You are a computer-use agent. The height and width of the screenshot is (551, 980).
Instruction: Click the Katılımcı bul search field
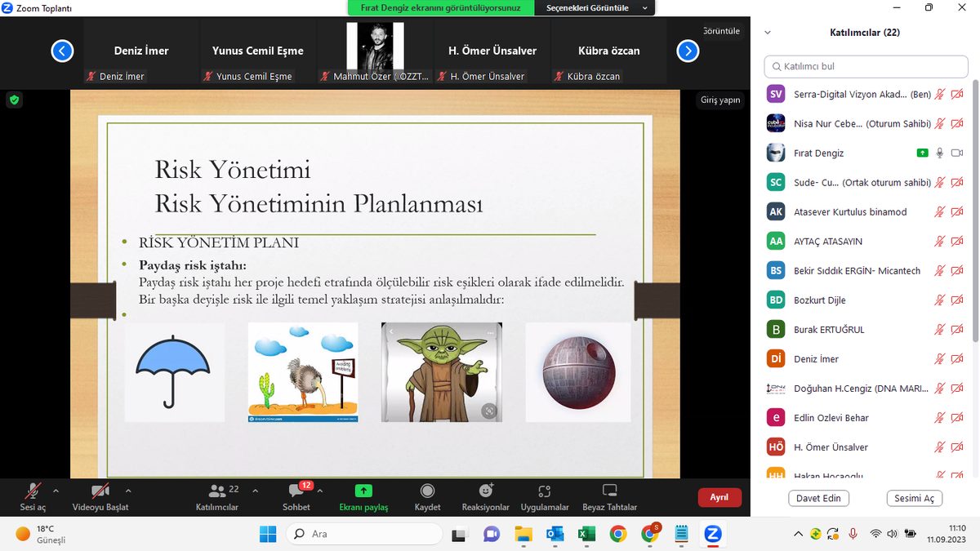866,66
